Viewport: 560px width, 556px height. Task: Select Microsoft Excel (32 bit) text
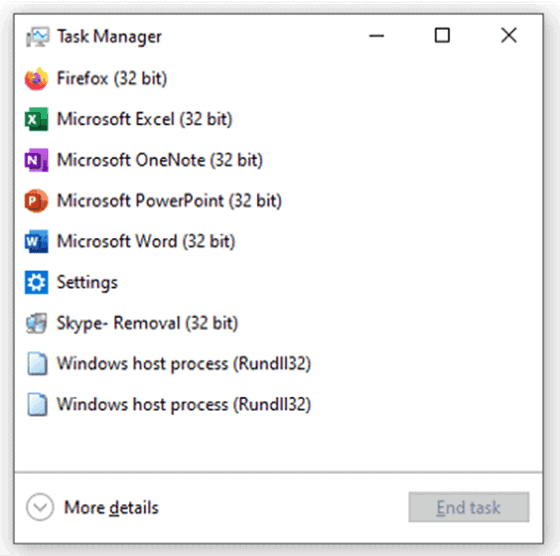click(x=145, y=119)
